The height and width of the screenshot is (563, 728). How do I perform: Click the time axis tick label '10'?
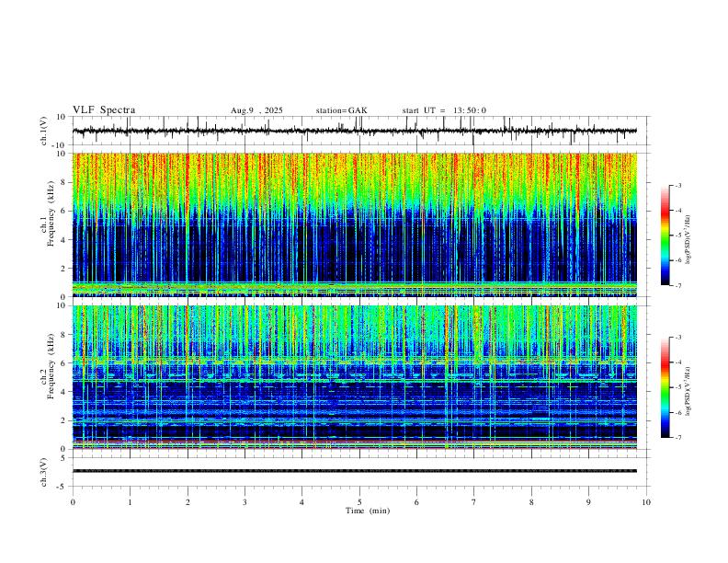pyautogui.click(x=646, y=502)
